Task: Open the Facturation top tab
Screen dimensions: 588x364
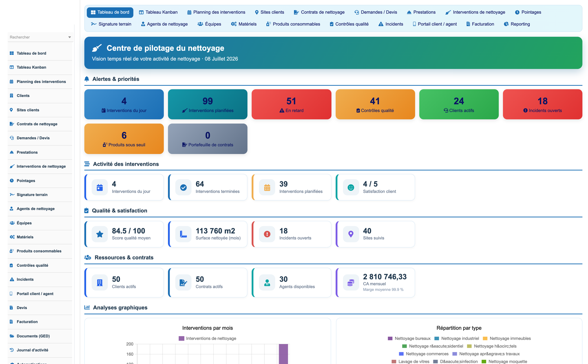Action: [480, 24]
